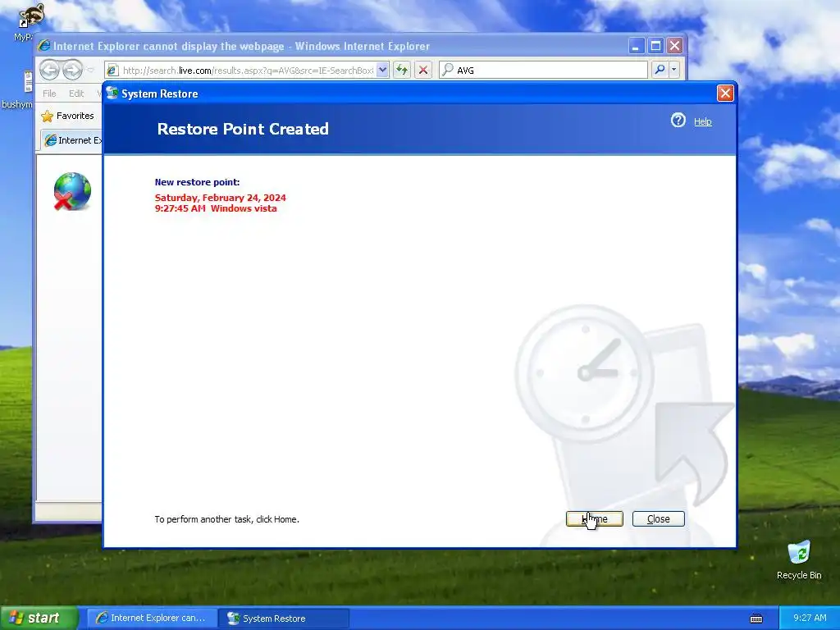Click the System Restore title bar icon
Viewport: 840px width, 630px height.
click(x=112, y=94)
